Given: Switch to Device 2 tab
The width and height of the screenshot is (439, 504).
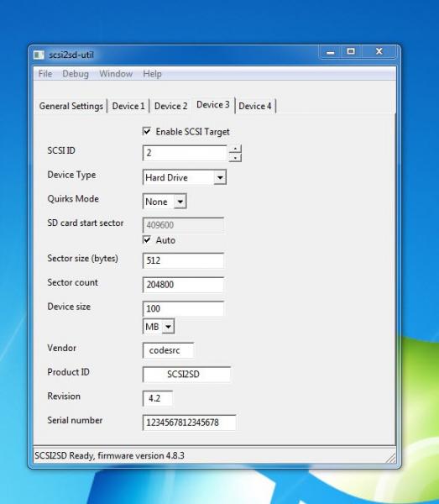Looking at the screenshot, I should [170, 106].
